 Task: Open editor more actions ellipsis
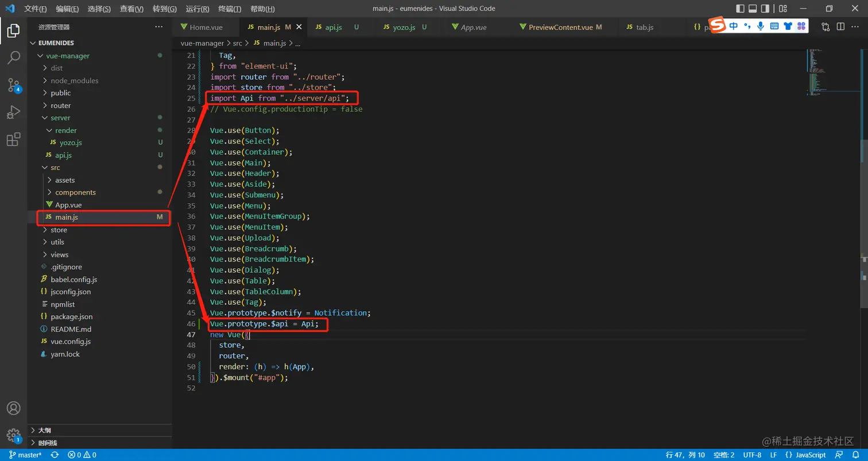[x=855, y=27]
